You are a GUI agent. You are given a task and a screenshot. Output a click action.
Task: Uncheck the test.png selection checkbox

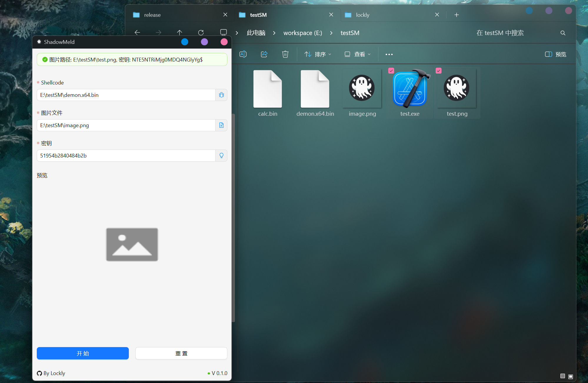[438, 71]
